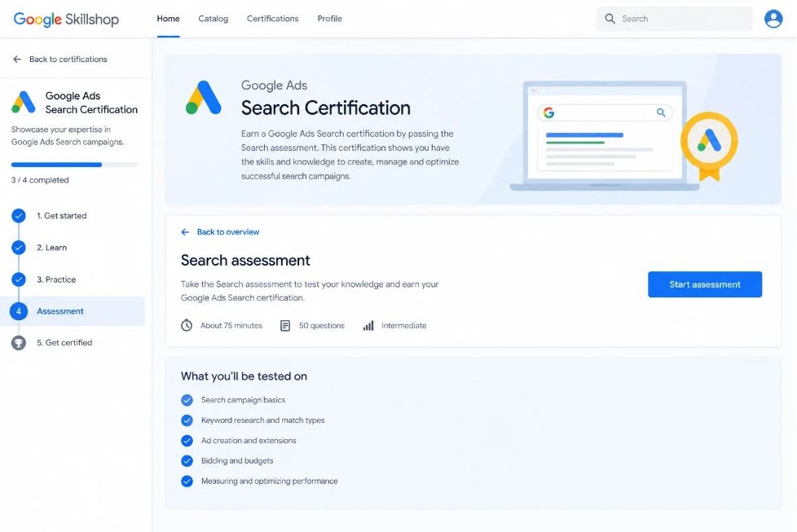
Task: Focus the Search input field
Action: point(674,19)
